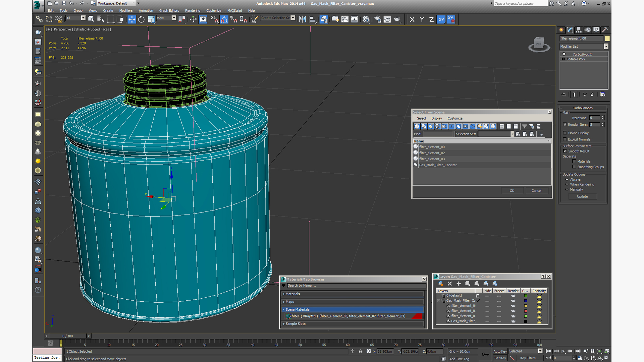Collapse Gas_Mask_Filter_Ca layer tree node
The height and width of the screenshot is (362, 644).
point(439,301)
